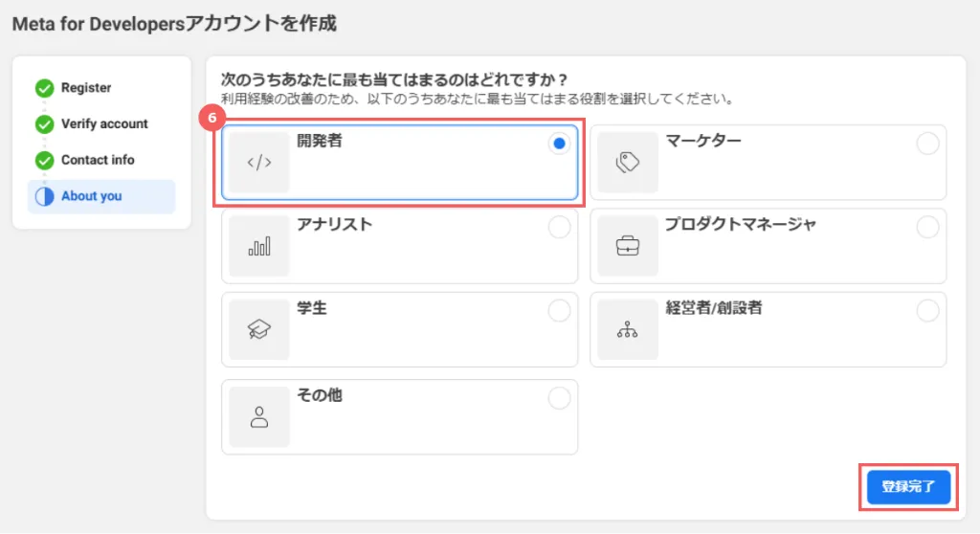Viewport: 980px width, 534px height.
Task: Click the 登録完了 button
Action: click(908, 487)
